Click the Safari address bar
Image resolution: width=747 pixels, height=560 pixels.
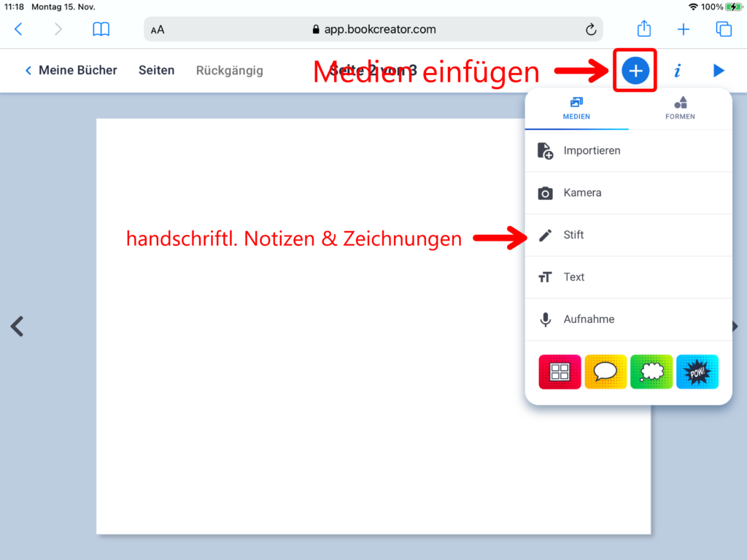tap(373, 30)
